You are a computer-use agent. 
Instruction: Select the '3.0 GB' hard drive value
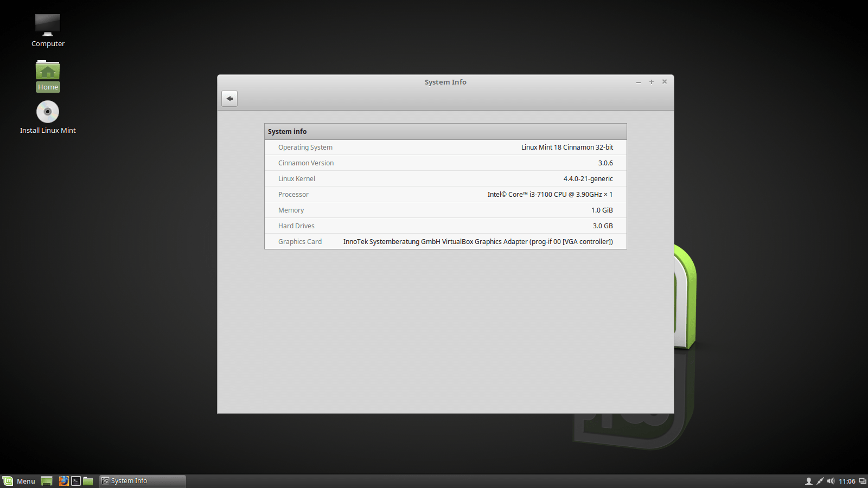603,226
